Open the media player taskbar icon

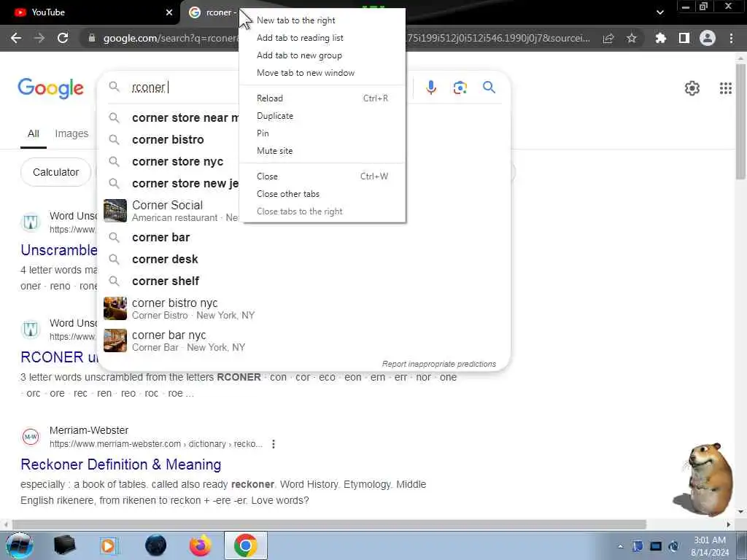click(109, 545)
